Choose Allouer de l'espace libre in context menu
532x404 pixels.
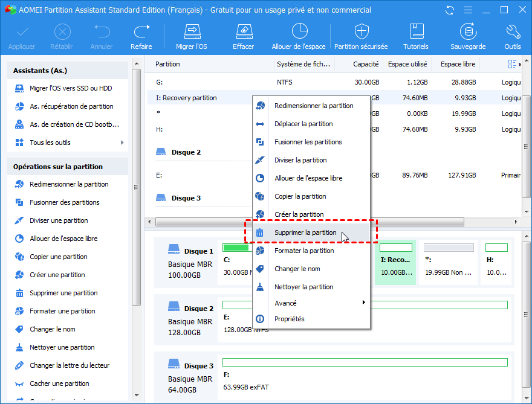click(x=311, y=178)
